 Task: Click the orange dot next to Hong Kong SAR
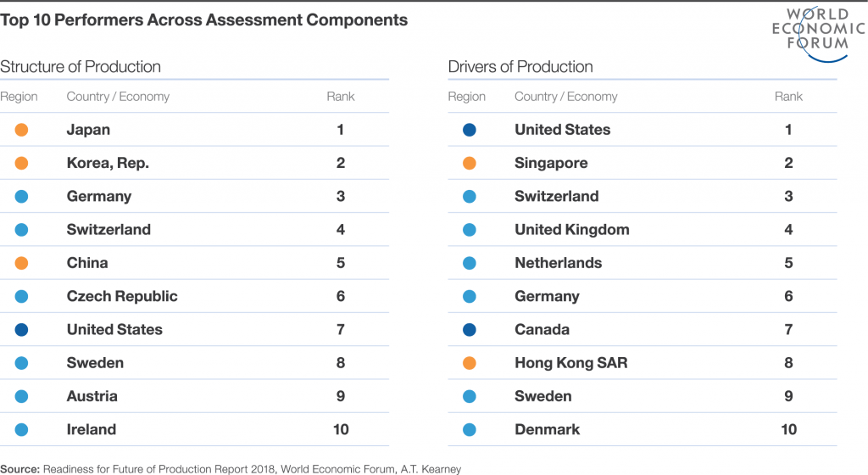pos(470,363)
